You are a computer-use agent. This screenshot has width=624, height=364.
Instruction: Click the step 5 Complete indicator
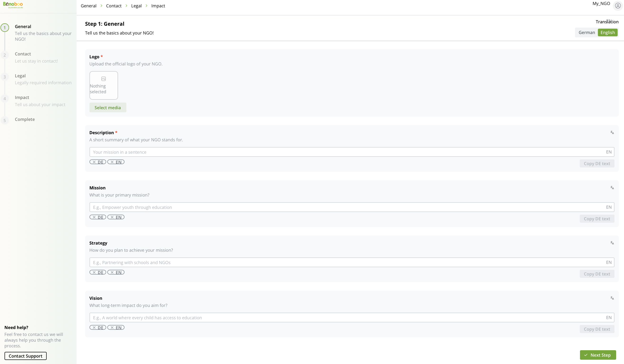(5, 120)
